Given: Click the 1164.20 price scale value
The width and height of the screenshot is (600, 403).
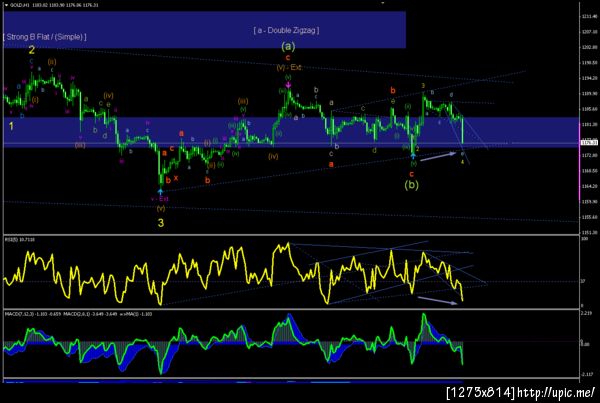Looking at the screenshot, I should [590, 186].
